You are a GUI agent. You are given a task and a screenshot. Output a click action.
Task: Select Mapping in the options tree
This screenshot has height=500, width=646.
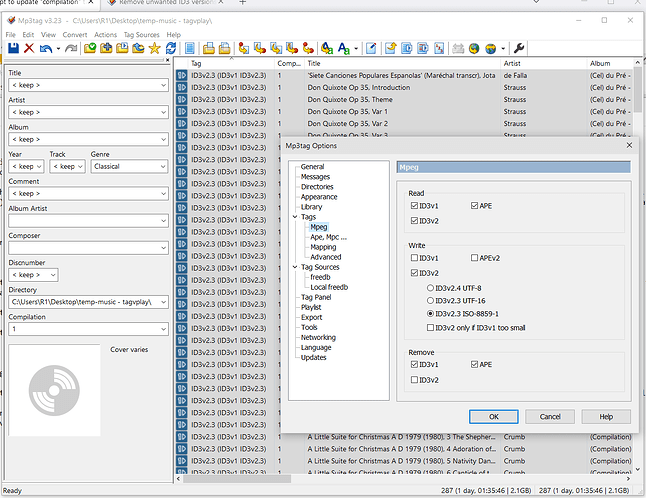pyautogui.click(x=323, y=247)
